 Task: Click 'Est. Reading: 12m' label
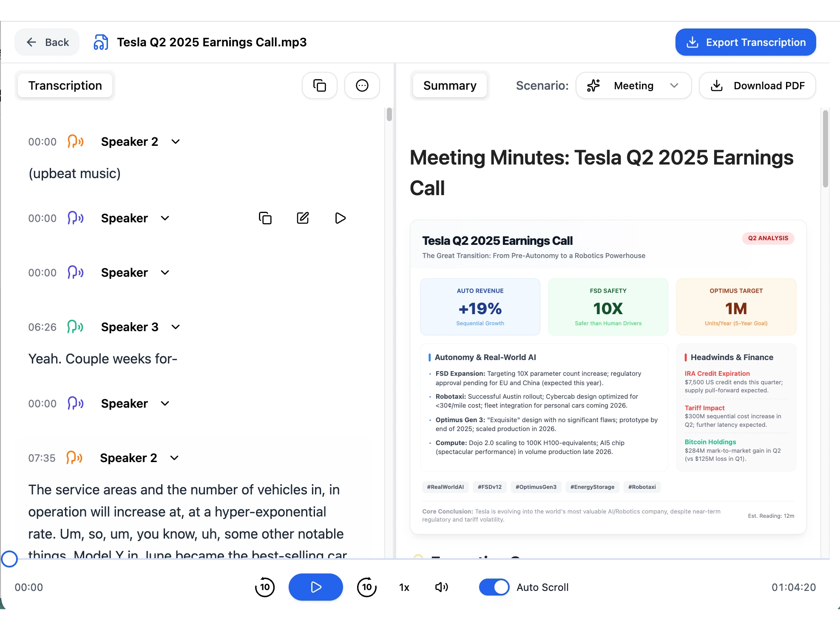(x=771, y=516)
